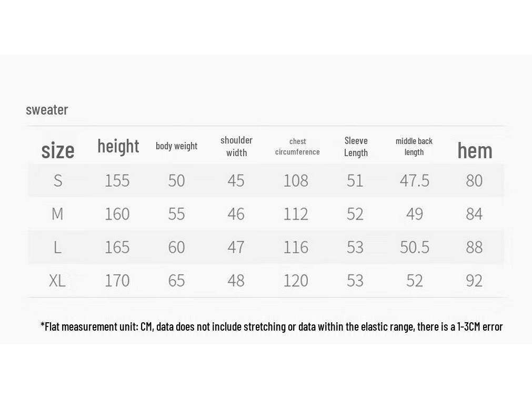Viewport: 532px width, 399px height.
Task: Select the 'chest circumference' header
Action: 297,147
